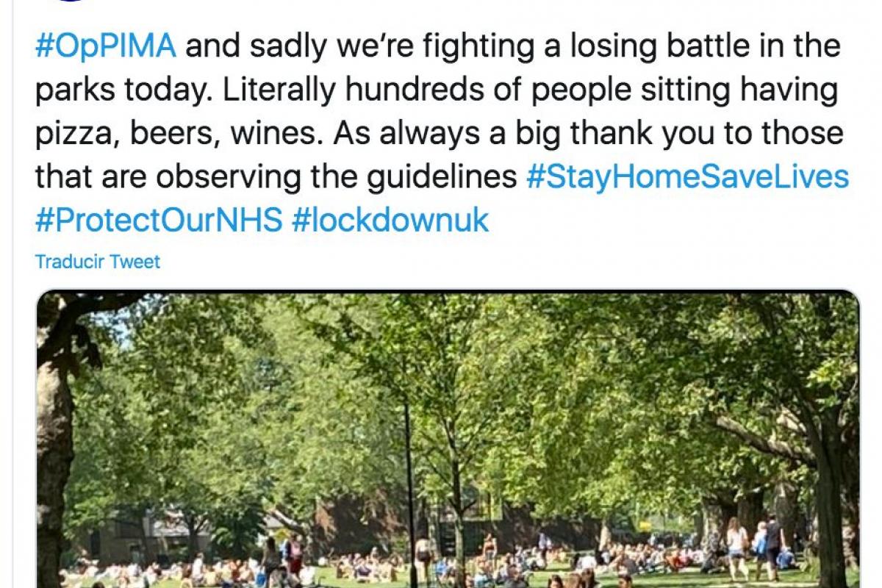
Task: Click the Traducir Tweet link
Action: (98, 262)
